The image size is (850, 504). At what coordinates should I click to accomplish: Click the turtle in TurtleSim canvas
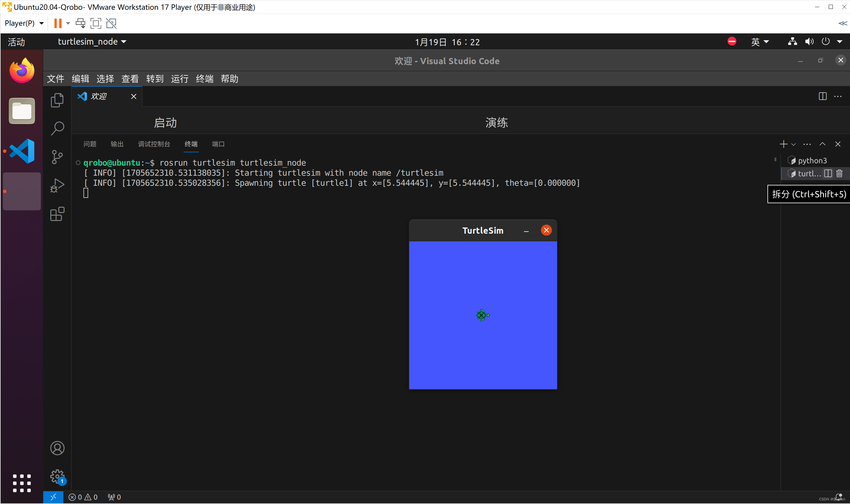click(x=483, y=315)
